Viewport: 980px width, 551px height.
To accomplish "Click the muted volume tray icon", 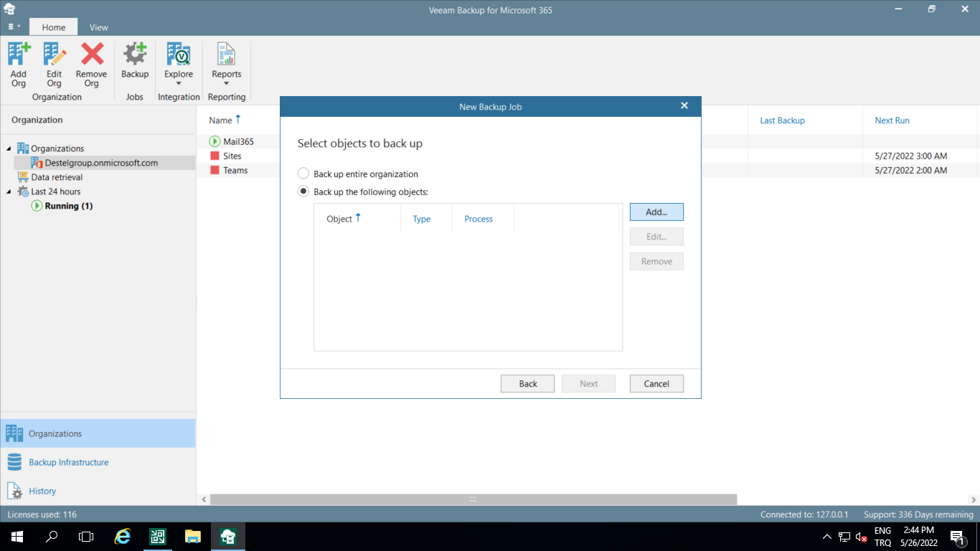I will [x=862, y=537].
